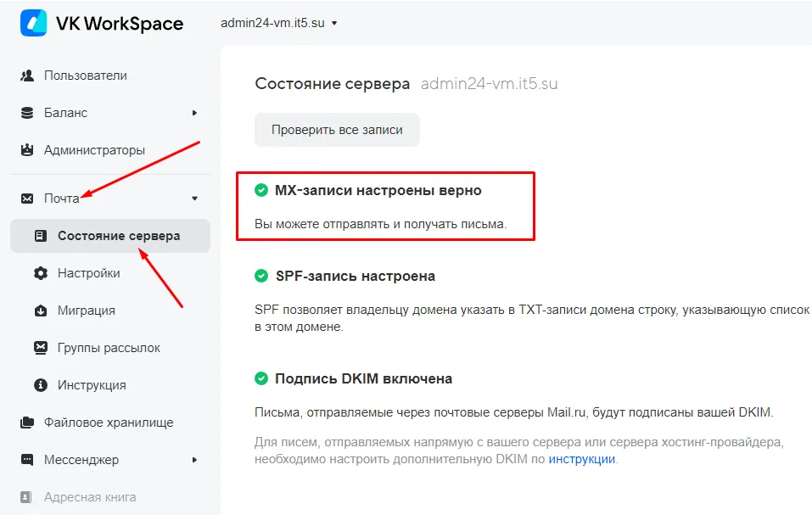Click the Баланс menu label
Screen dimensions: 812x515
pos(66,113)
